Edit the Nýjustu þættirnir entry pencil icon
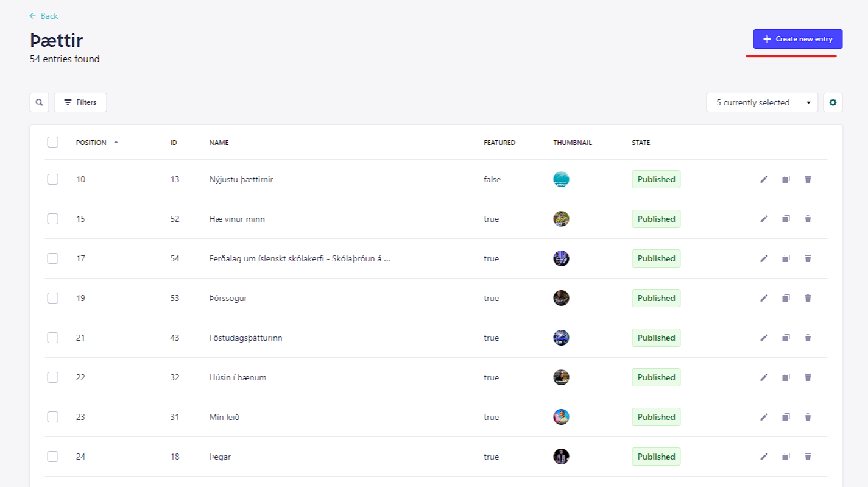The height and width of the screenshot is (487, 868). pos(764,179)
